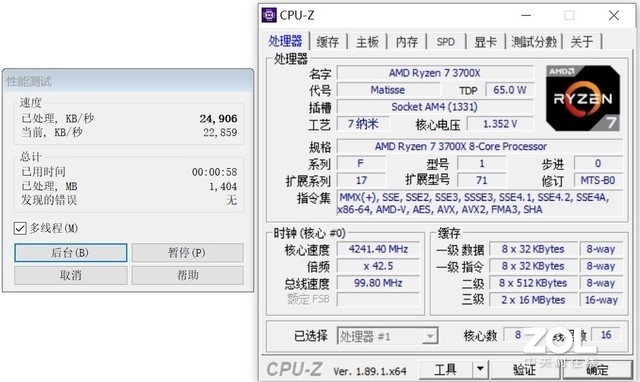Screen dimensions: 640x382
Task: Click the 取消 button in 性能测试 window
Action: [x=71, y=275]
